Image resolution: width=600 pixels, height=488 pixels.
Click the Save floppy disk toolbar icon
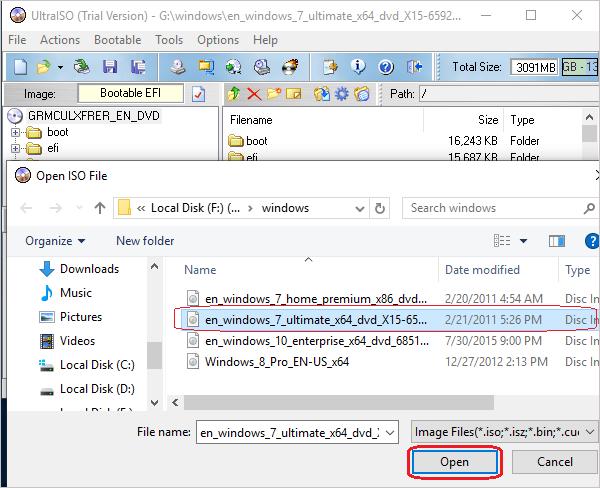coord(110,67)
